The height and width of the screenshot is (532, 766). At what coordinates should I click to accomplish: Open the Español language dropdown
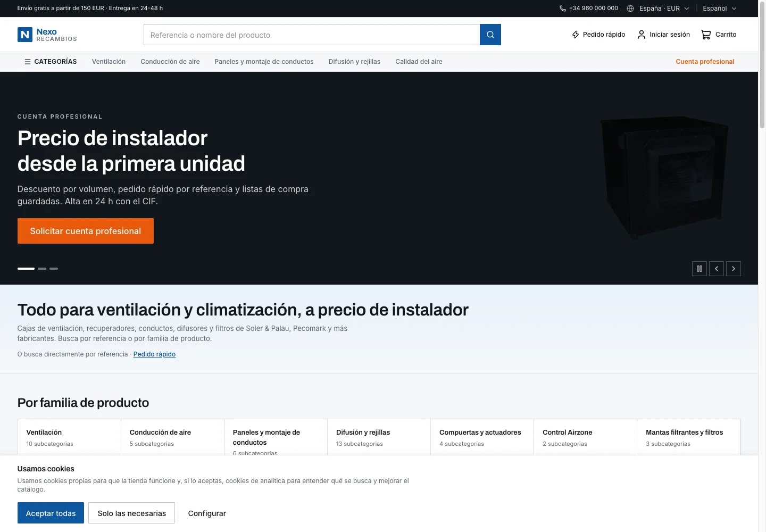(720, 9)
